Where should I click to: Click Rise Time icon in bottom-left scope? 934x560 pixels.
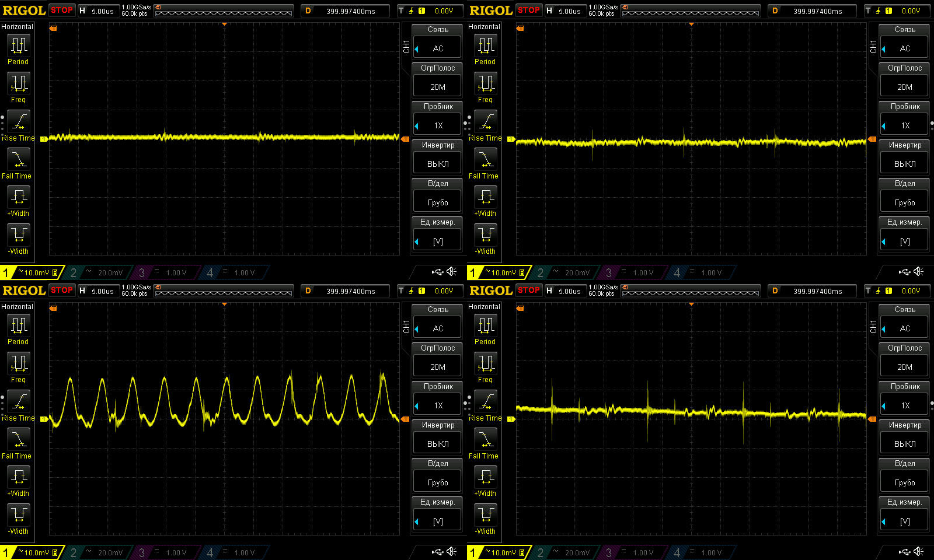[x=19, y=401]
